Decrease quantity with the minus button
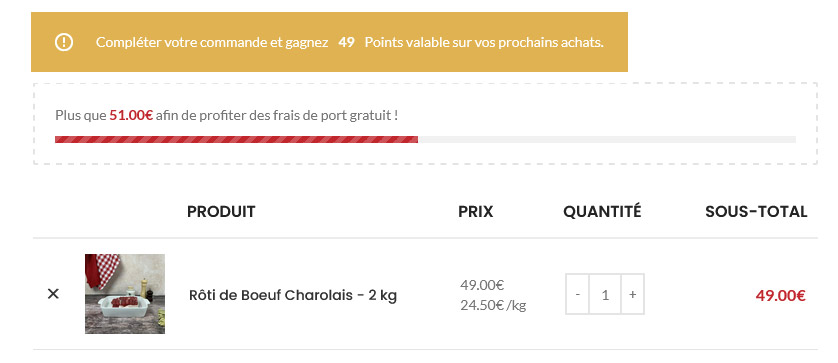 (x=578, y=294)
